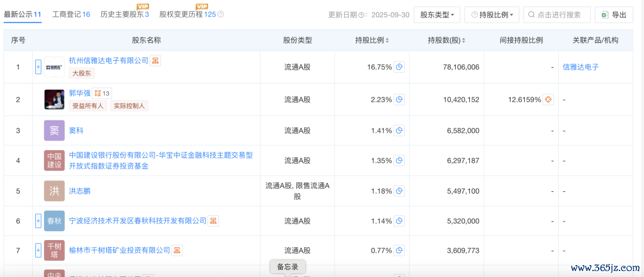Switch to 工商登记 16 tab
644x277 pixels.
pyautogui.click(x=72, y=14)
